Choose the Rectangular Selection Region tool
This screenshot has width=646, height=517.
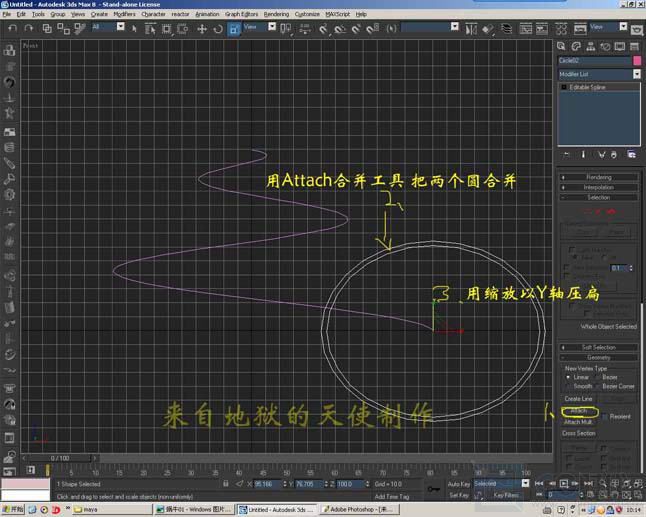click(x=166, y=28)
